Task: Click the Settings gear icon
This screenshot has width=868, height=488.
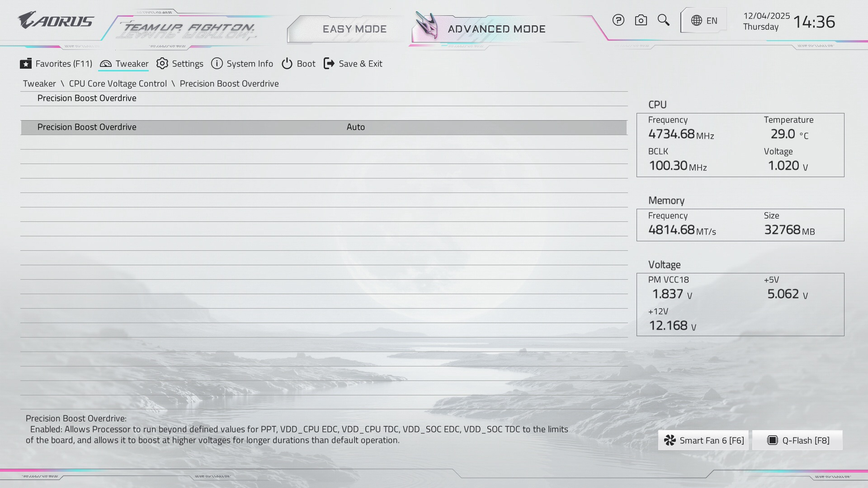Action: [162, 64]
